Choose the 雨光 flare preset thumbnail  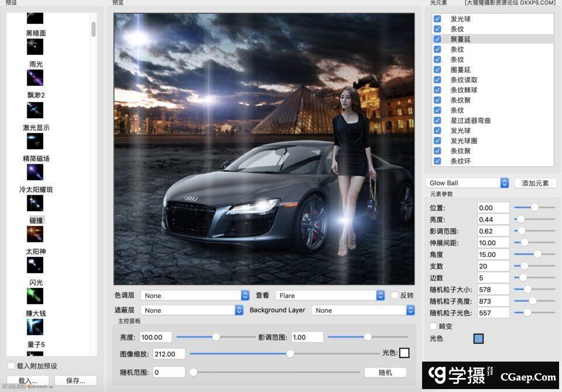35,78
